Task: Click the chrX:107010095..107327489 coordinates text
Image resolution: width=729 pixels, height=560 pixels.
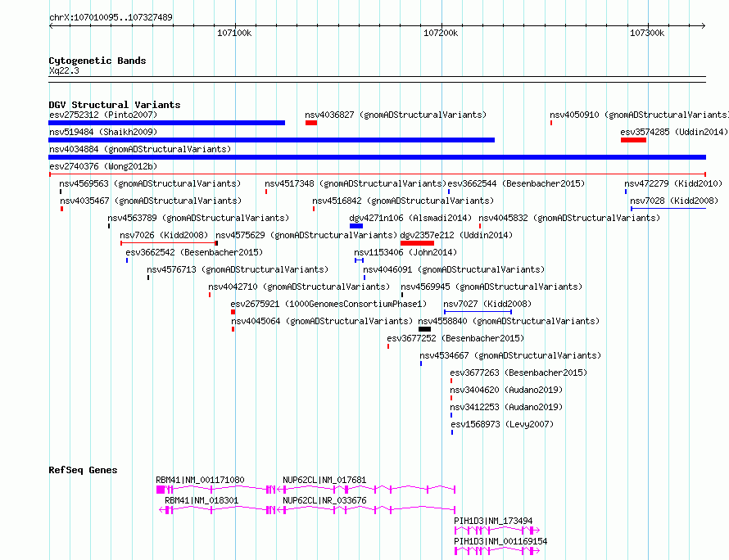Action: click(111, 17)
